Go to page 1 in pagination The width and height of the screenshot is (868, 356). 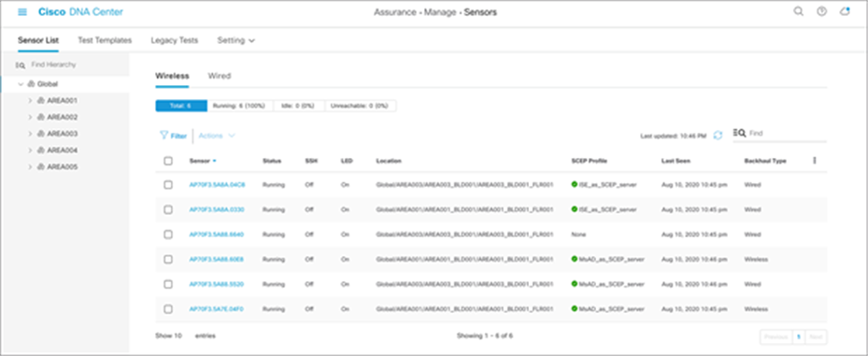798,336
